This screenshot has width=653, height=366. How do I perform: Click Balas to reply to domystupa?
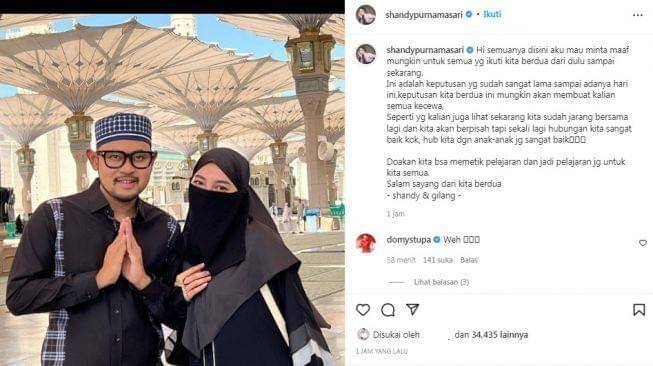tap(469, 260)
